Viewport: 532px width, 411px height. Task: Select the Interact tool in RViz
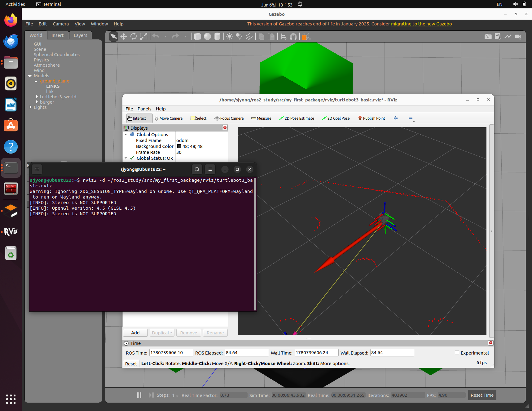tap(139, 118)
